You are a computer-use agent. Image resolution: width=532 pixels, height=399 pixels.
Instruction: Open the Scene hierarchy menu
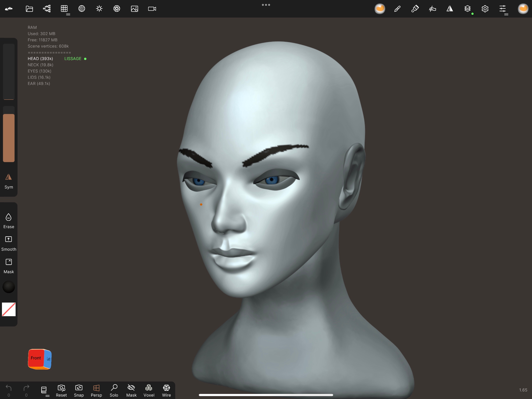pyautogui.click(x=47, y=9)
